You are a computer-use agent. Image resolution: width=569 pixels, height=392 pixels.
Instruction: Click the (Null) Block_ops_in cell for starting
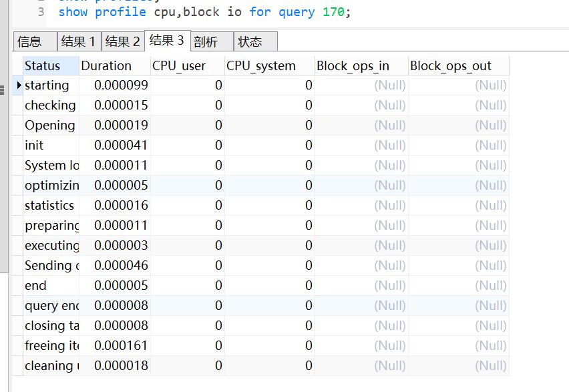(389, 85)
